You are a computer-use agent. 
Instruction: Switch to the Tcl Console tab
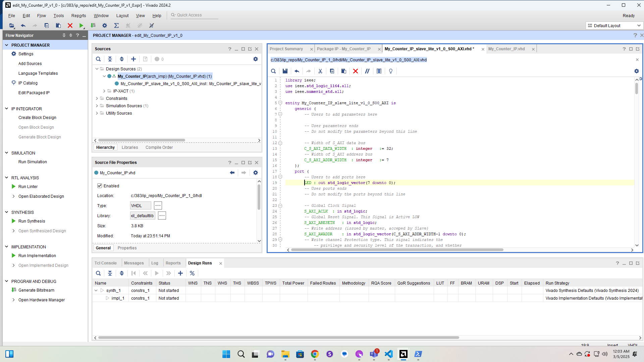[105, 263]
